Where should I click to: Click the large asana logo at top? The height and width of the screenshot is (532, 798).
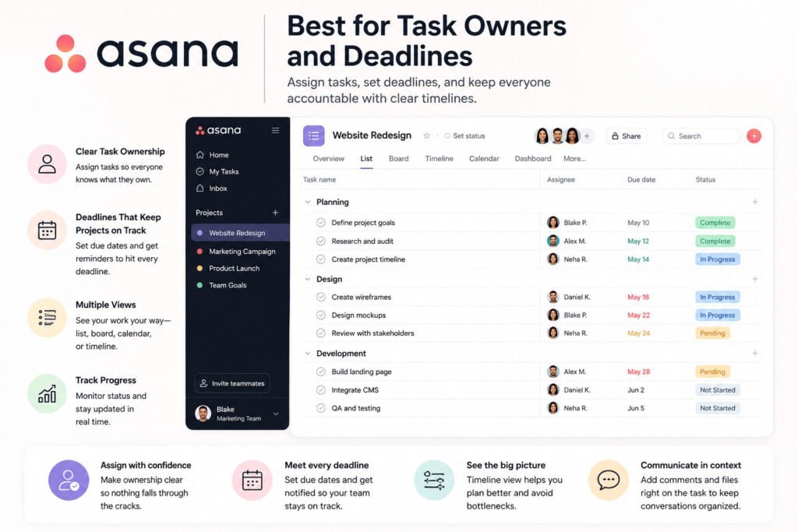[x=142, y=53]
